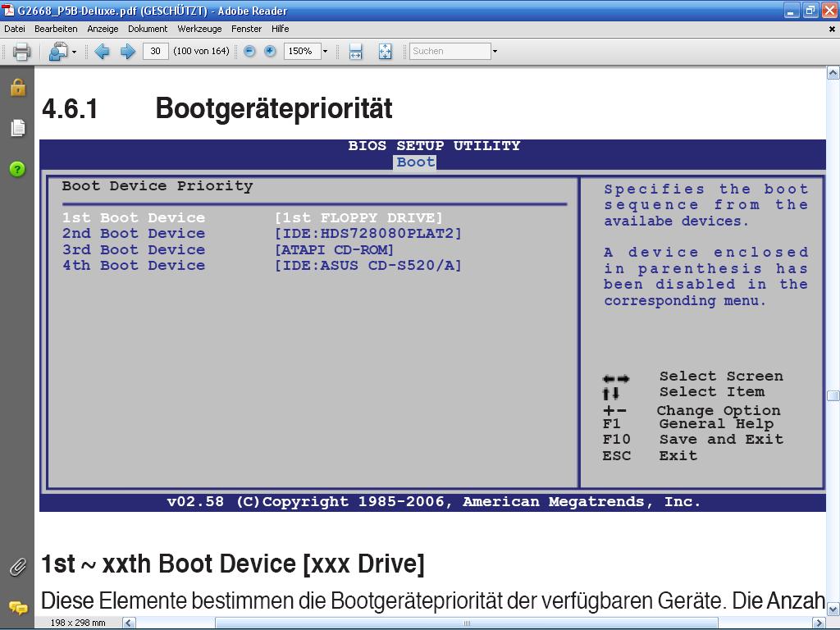Viewport: 840px width, 630px height.
Task: Click the Suchen search field
Action: point(450,51)
